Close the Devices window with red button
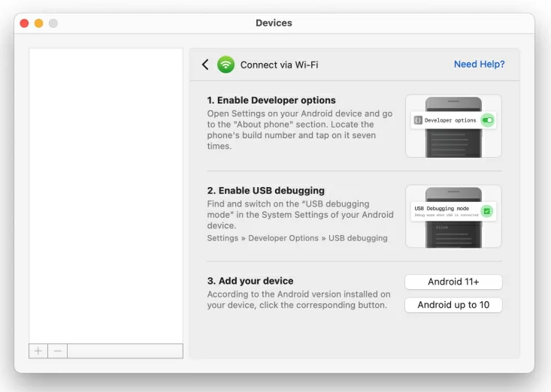The width and height of the screenshot is (551, 392). point(24,23)
